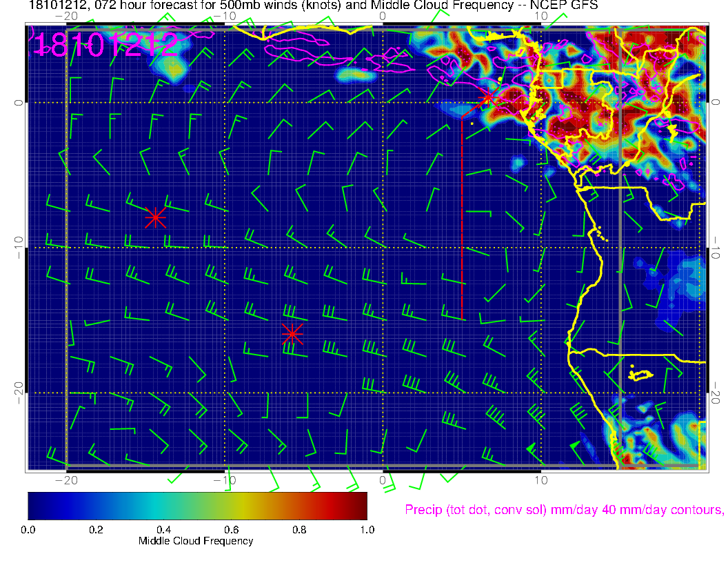Click the 0.8 tick label on colorbar

click(x=299, y=530)
